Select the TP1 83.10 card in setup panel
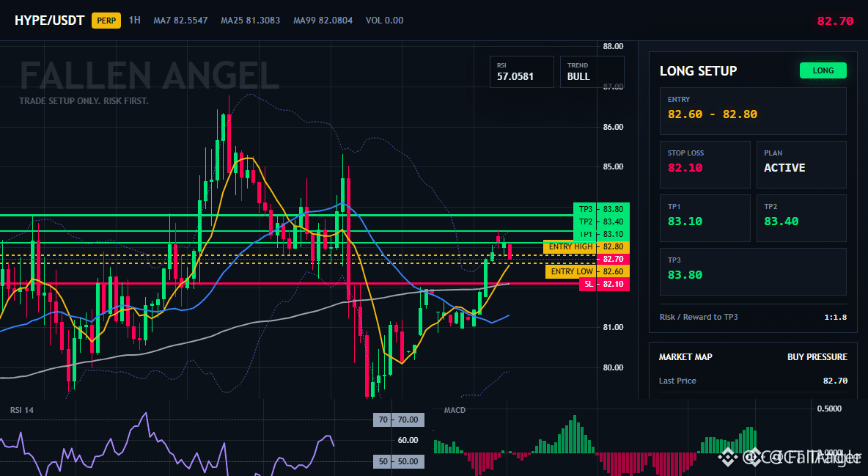Image resolution: width=868 pixels, height=476 pixels. click(x=705, y=218)
